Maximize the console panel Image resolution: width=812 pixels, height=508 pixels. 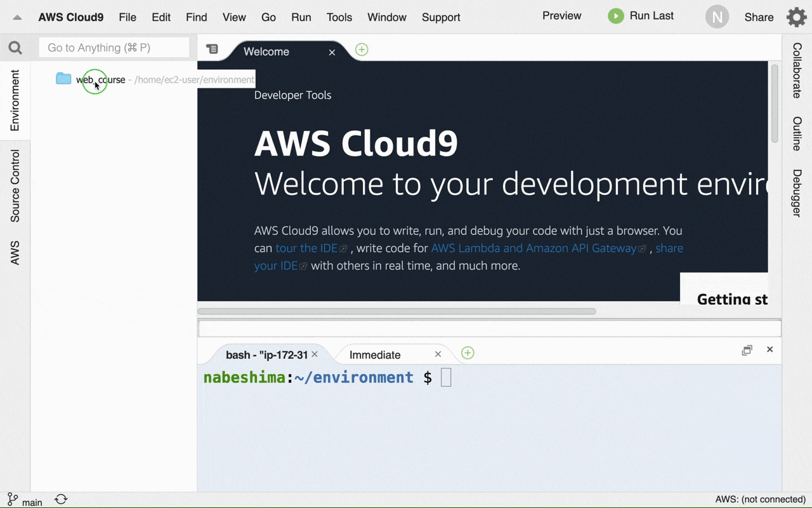point(747,350)
